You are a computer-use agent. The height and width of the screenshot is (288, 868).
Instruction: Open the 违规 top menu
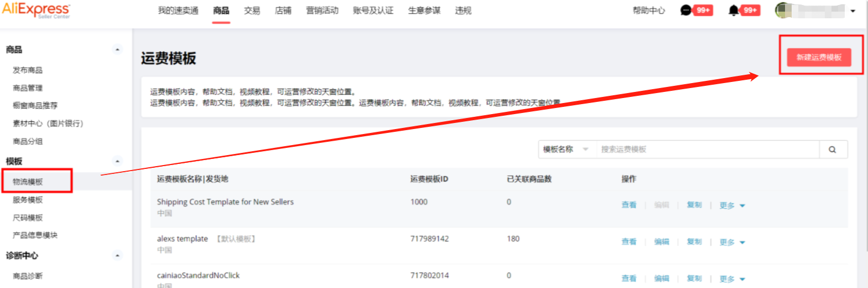click(x=464, y=11)
